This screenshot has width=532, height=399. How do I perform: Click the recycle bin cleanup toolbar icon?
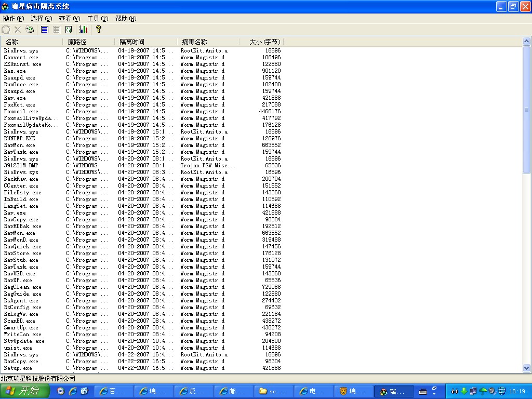[30, 30]
